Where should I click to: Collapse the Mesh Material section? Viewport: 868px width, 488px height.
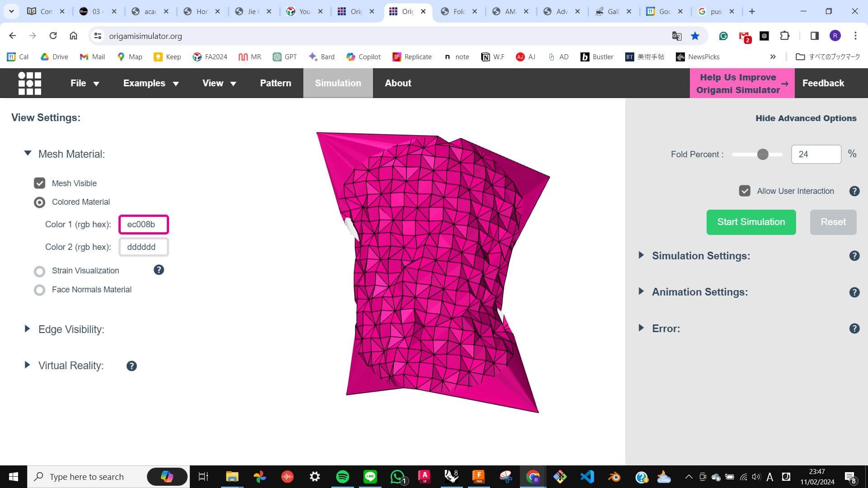(28, 154)
